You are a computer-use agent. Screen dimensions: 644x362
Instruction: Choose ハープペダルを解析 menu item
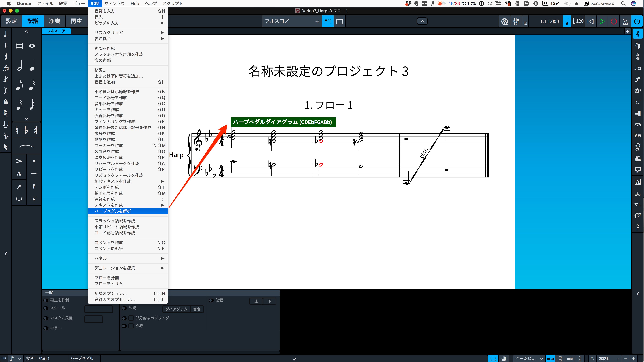[128, 211]
